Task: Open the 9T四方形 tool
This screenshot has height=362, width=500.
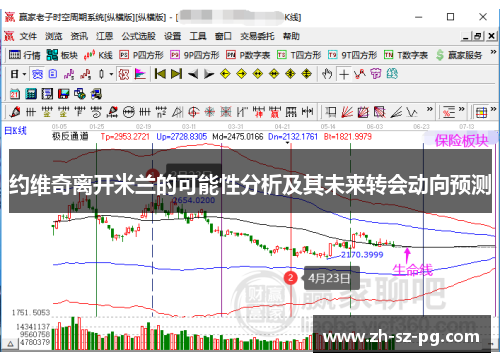Action: 353,55
